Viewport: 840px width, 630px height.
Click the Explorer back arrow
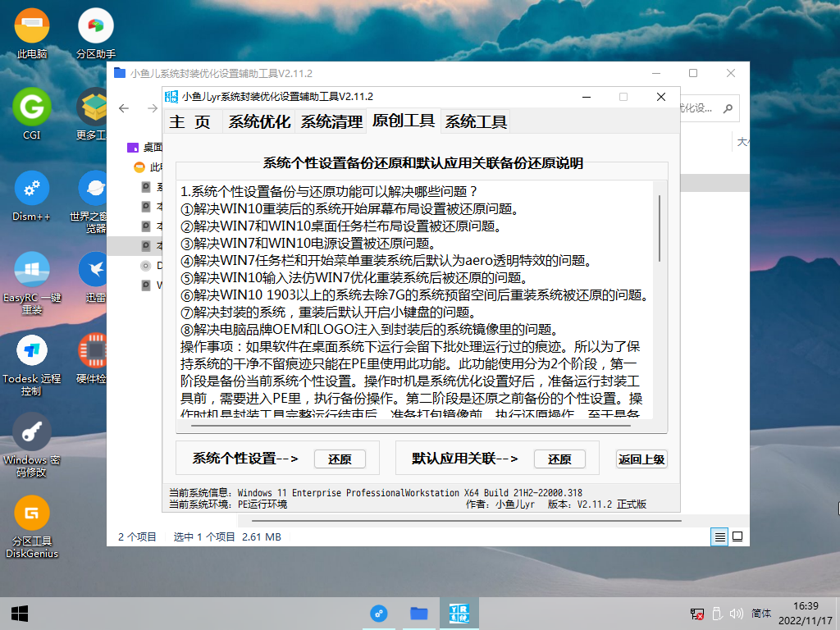click(x=124, y=108)
